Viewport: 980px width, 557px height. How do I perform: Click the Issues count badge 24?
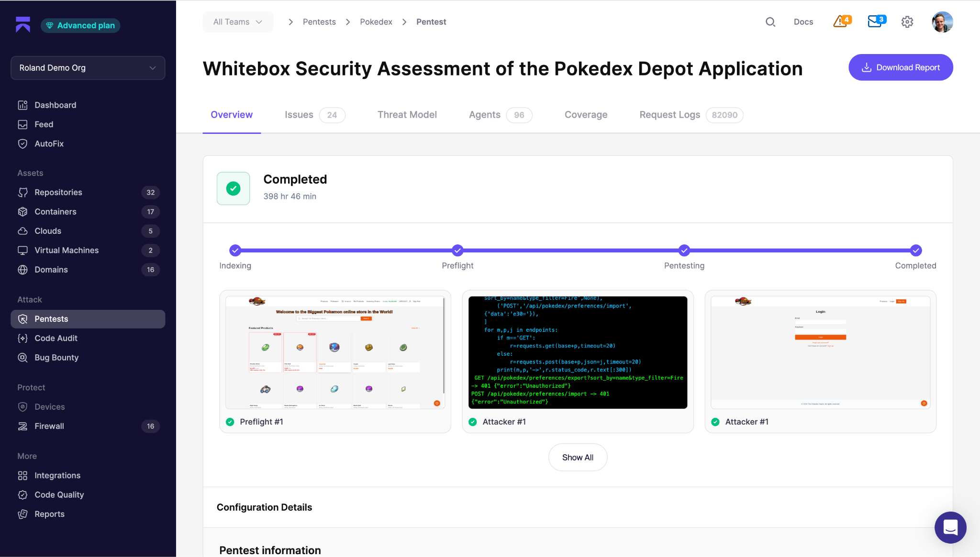[332, 115]
